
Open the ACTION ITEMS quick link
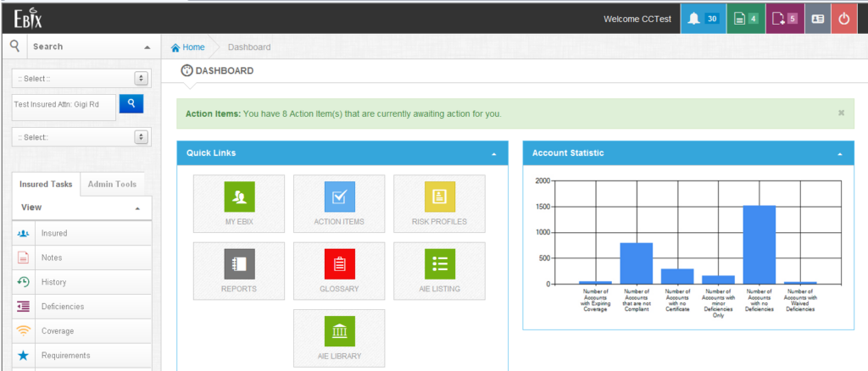pos(339,203)
